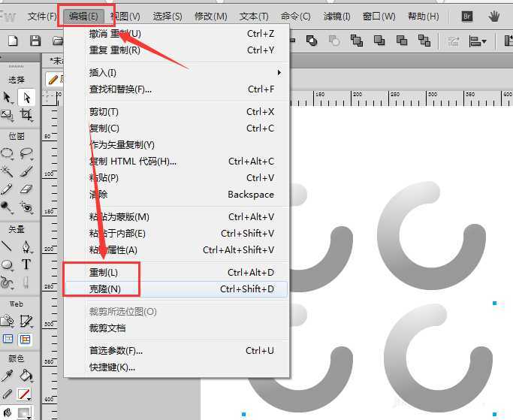Choose 克隆(N) from Edit menu
513x420 pixels.
(x=177, y=289)
